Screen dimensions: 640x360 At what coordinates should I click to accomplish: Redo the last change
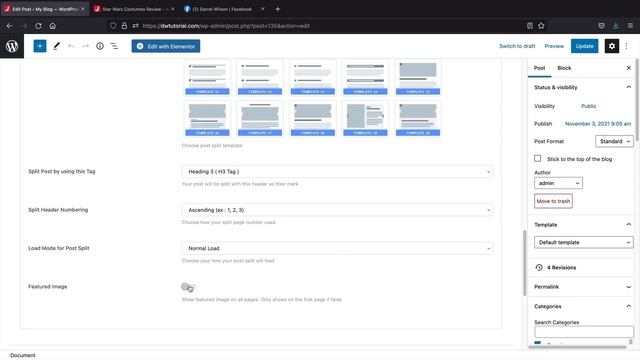(85, 46)
